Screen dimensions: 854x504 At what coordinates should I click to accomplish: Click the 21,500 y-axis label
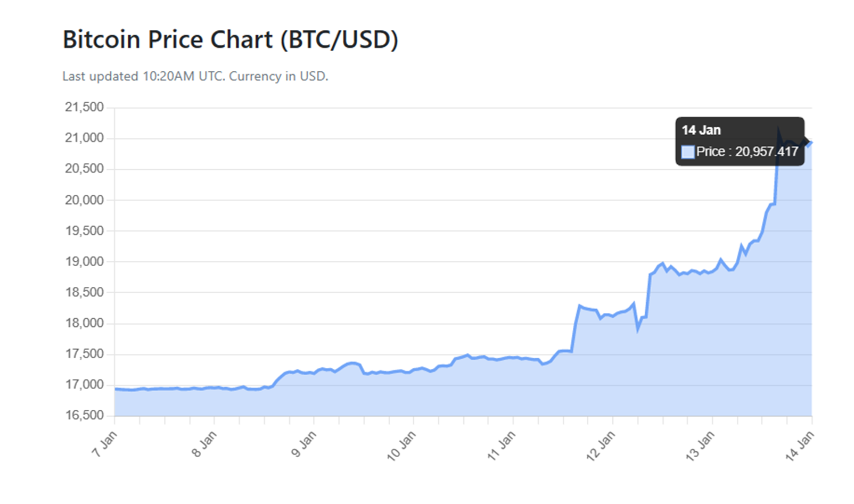(x=84, y=107)
